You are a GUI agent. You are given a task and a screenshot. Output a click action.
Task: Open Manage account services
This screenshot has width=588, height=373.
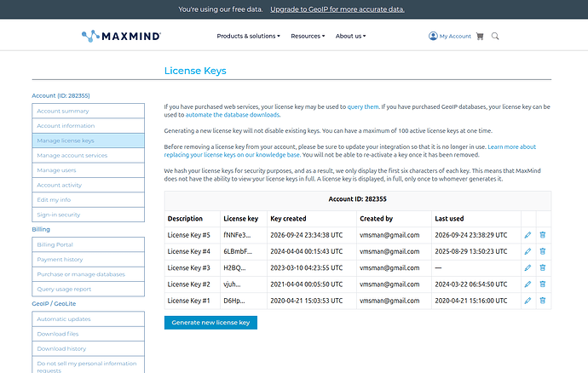[88, 156]
